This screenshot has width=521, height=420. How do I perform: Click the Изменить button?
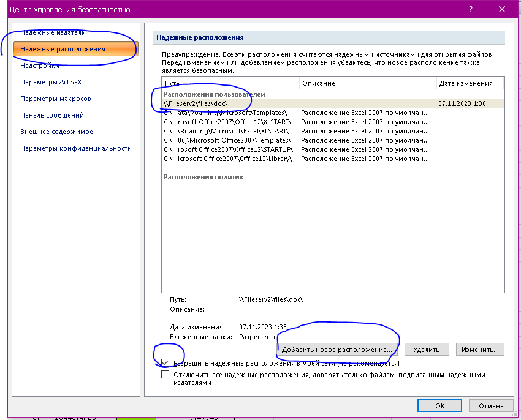click(x=480, y=350)
